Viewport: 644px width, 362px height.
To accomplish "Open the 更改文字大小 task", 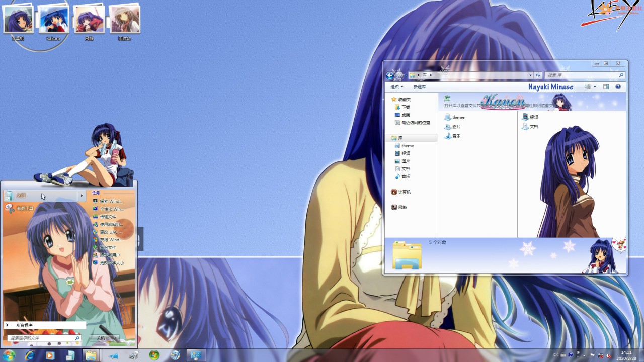I will 108,263.
